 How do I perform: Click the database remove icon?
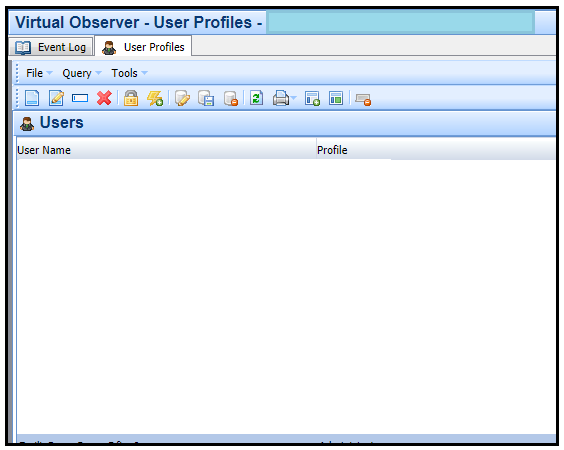231,98
